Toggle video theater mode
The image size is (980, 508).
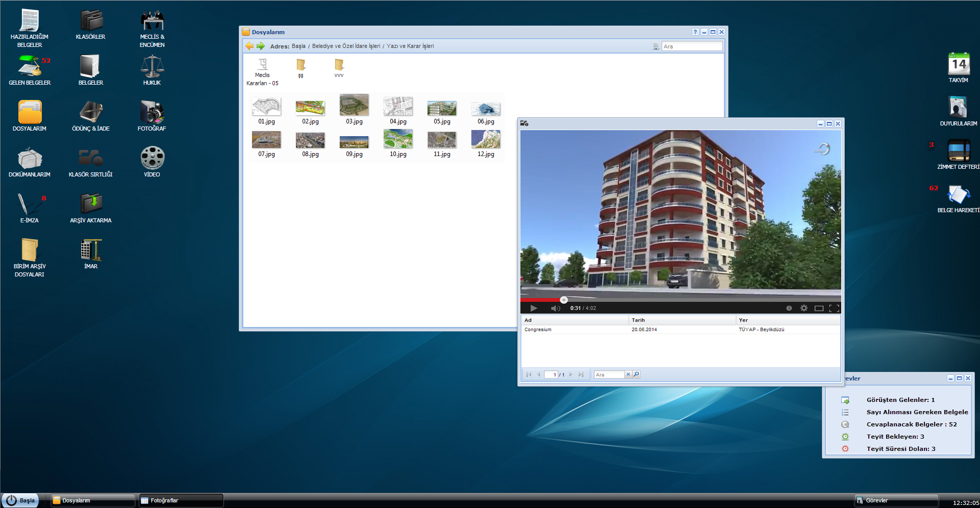click(x=819, y=308)
